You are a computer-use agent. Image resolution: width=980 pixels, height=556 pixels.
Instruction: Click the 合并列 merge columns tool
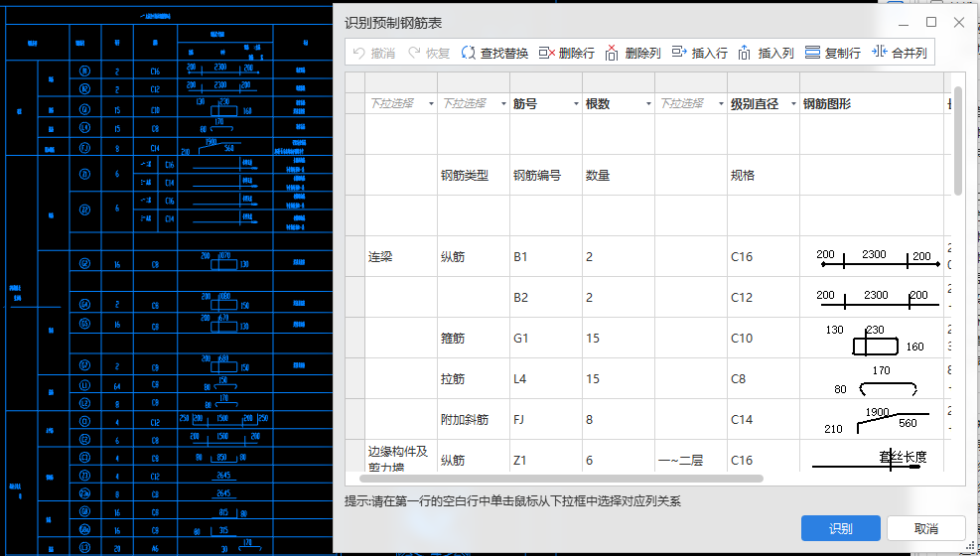coord(899,53)
